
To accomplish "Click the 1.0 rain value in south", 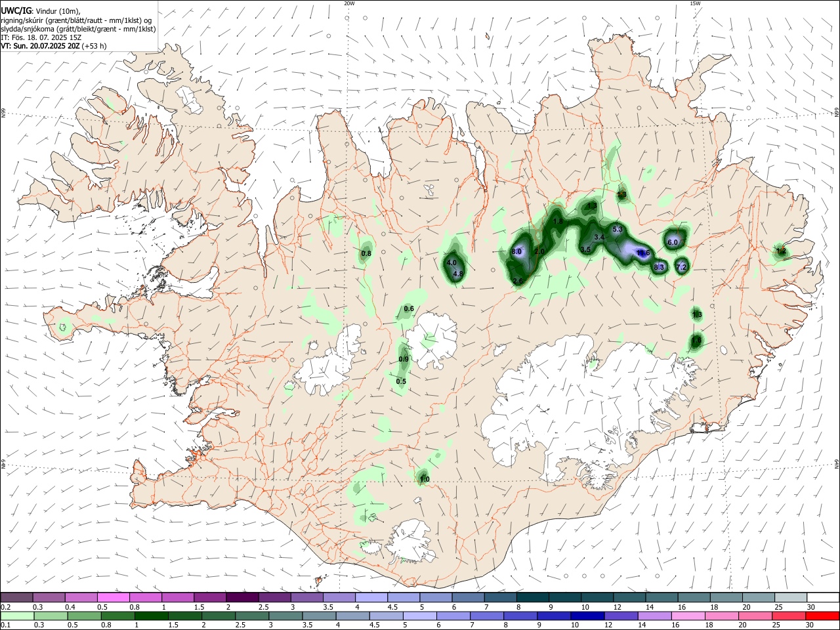I will (x=425, y=480).
